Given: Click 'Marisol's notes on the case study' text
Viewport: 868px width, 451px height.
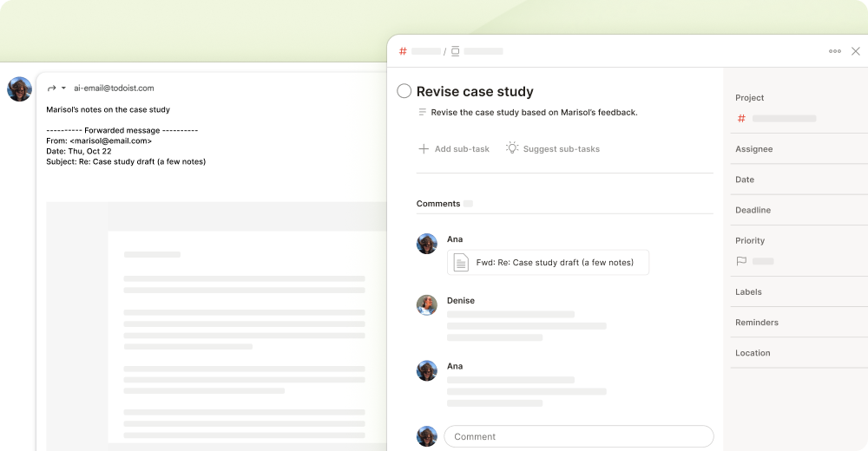Looking at the screenshot, I should (108, 109).
